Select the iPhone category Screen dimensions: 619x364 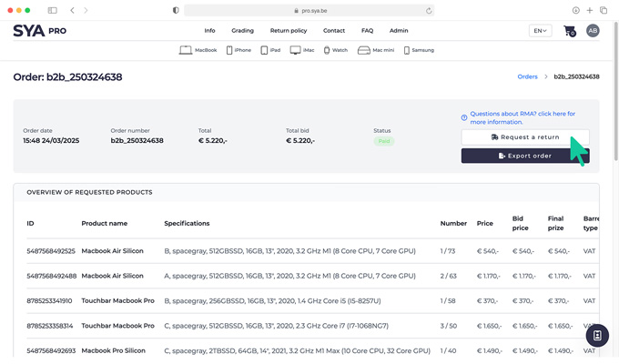(238, 50)
